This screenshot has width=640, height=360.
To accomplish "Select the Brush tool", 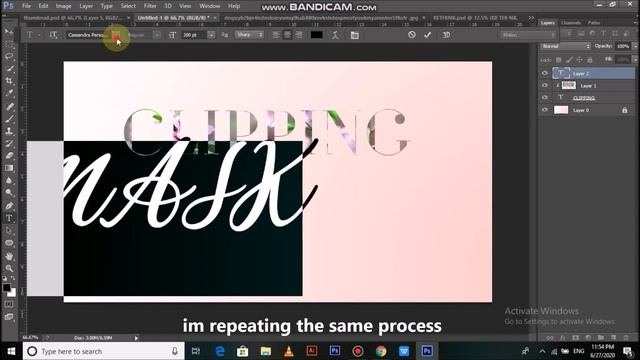I will pyautogui.click(x=9, y=119).
